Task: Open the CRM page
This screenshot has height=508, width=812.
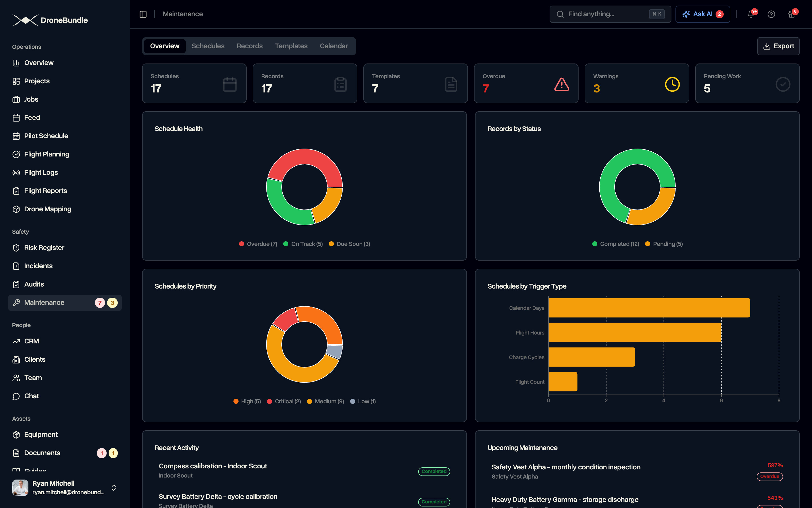Action: coord(65,341)
